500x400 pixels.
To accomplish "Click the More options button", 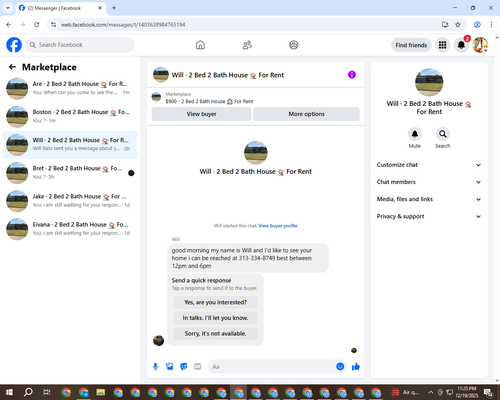I will (306, 114).
